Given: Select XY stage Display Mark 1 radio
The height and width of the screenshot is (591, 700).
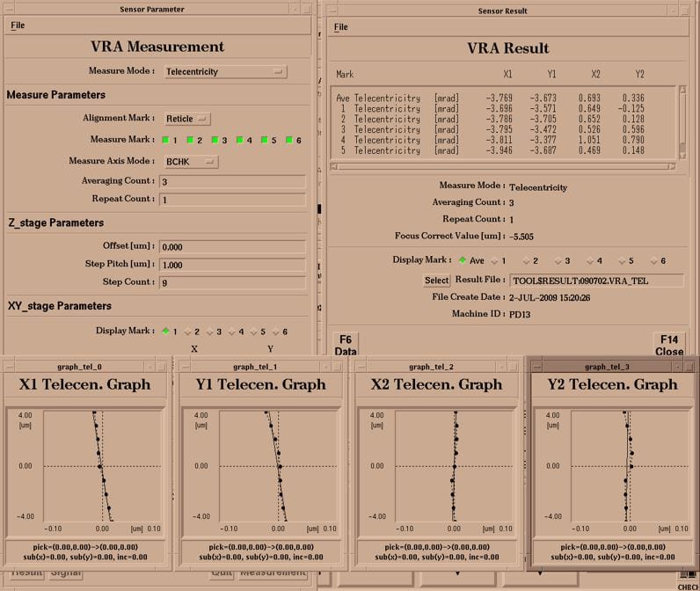Looking at the screenshot, I should tap(165, 332).
